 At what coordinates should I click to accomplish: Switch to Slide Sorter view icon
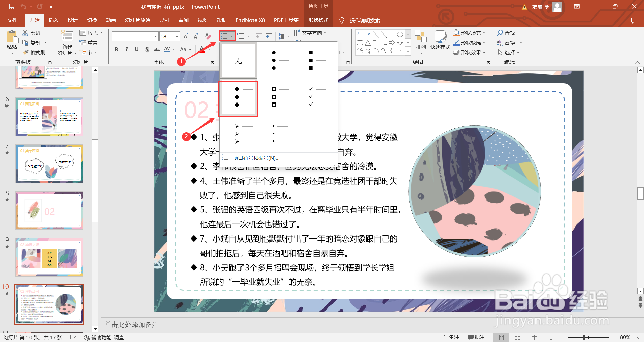[x=518, y=337]
